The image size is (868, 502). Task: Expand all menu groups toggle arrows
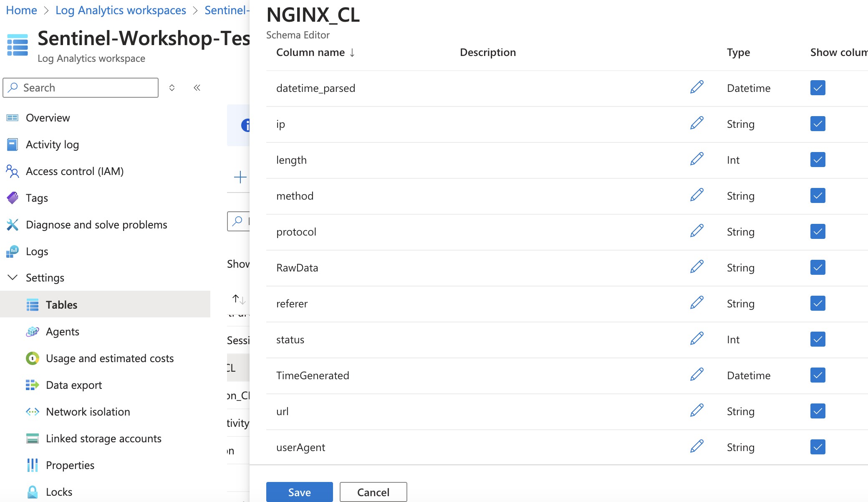point(172,88)
